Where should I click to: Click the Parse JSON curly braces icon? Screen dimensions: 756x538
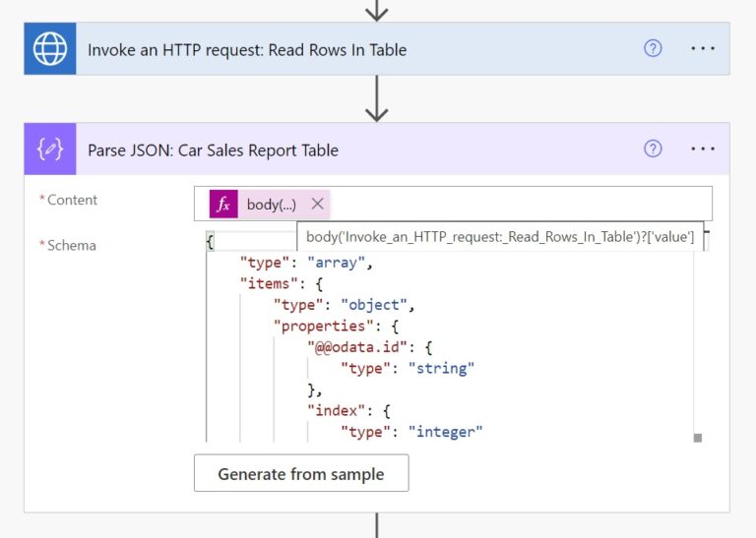[x=49, y=149]
